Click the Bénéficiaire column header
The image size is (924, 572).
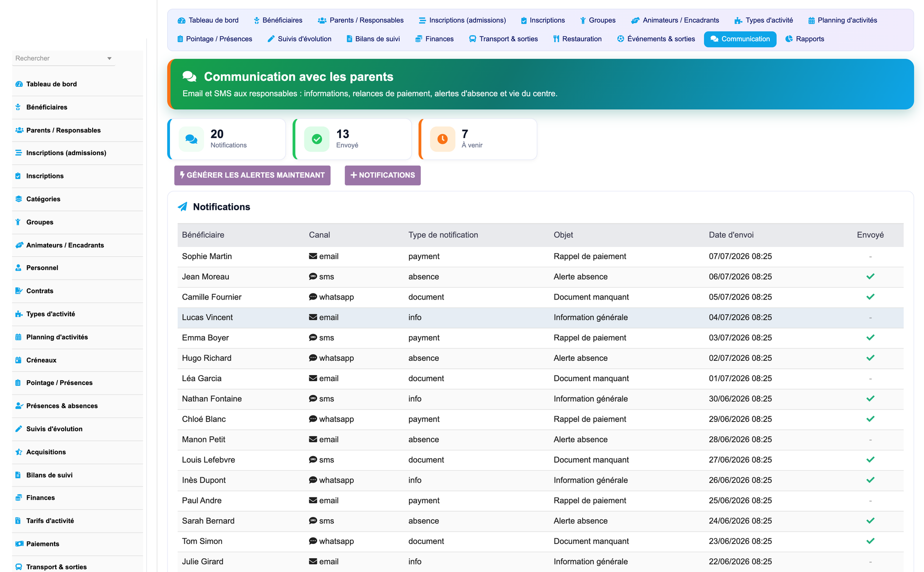[x=203, y=235]
